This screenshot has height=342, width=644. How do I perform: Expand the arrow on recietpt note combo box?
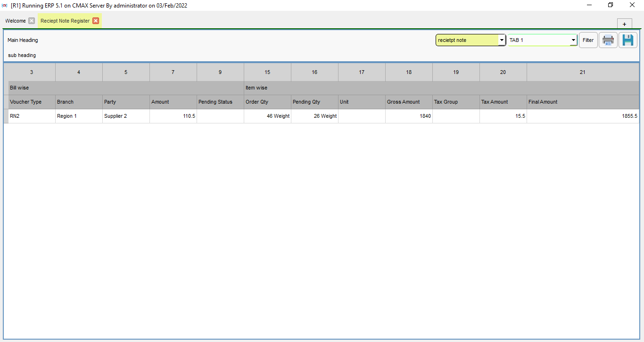pos(501,40)
